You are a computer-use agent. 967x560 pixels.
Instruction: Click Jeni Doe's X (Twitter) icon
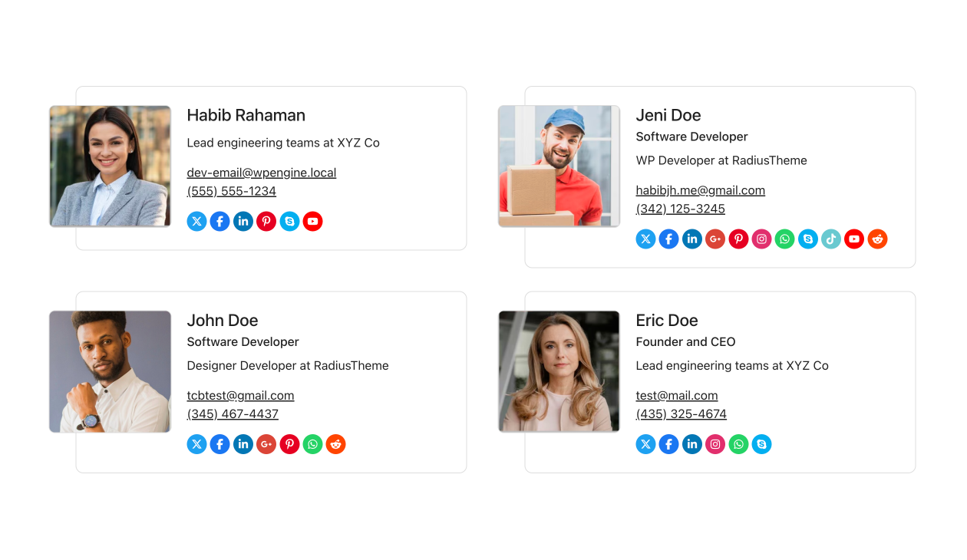point(646,239)
